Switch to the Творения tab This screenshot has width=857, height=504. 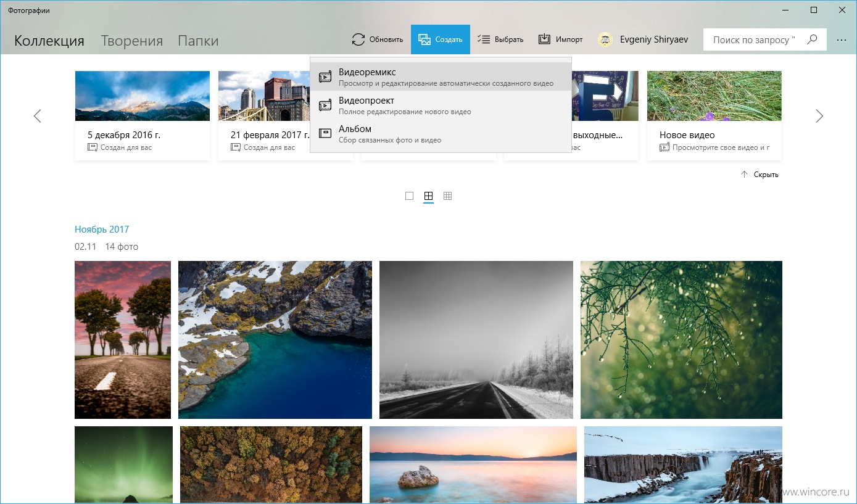tap(132, 41)
